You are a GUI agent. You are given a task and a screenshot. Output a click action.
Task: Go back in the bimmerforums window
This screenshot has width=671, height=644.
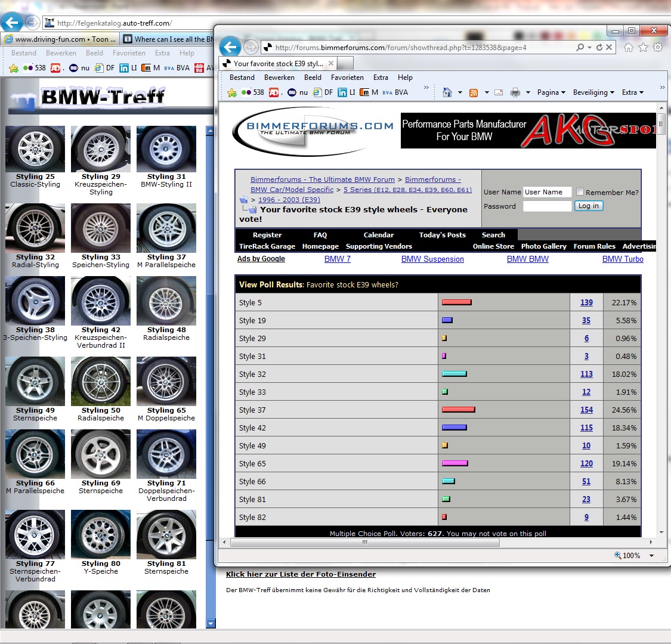pyautogui.click(x=230, y=47)
